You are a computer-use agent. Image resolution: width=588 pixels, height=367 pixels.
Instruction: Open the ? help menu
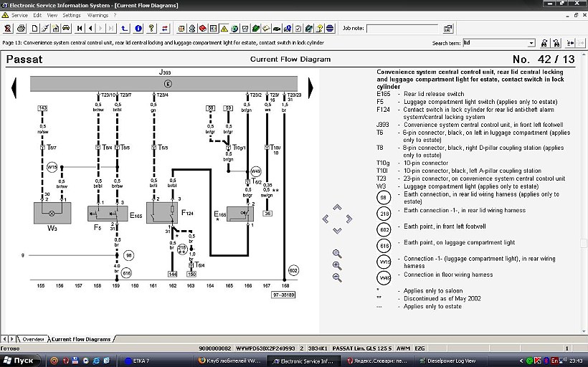[115, 15]
